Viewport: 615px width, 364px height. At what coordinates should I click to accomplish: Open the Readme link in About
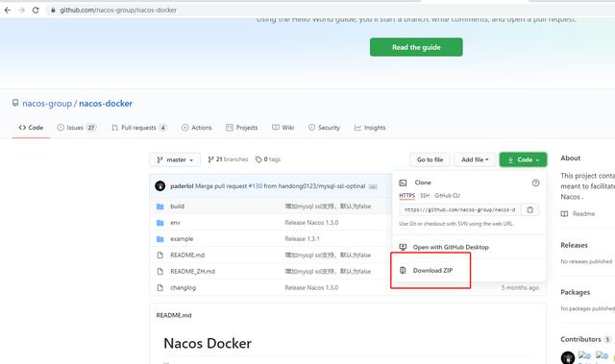pos(583,214)
